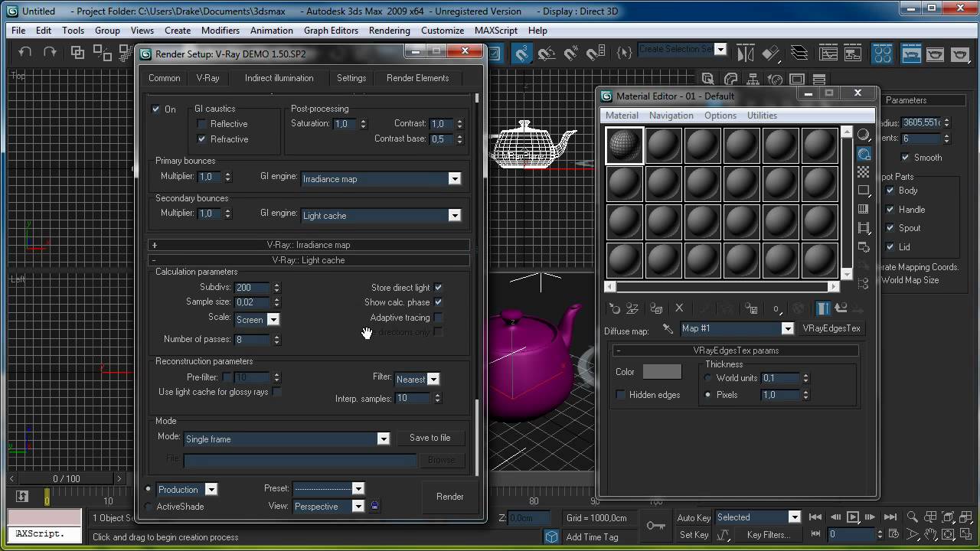The height and width of the screenshot is (551, 980).
Task: Open light cache Scale dropdown
Action: coord(256,319)
